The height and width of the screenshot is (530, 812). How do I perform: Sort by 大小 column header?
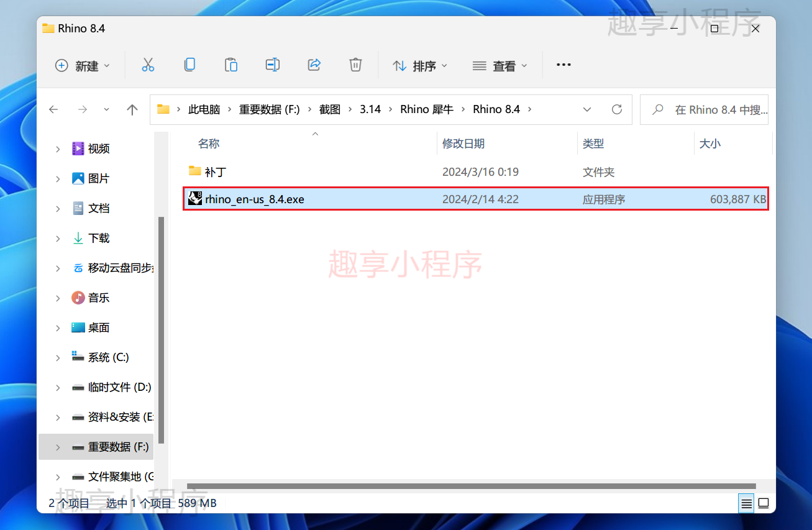(x=710, y=144)
